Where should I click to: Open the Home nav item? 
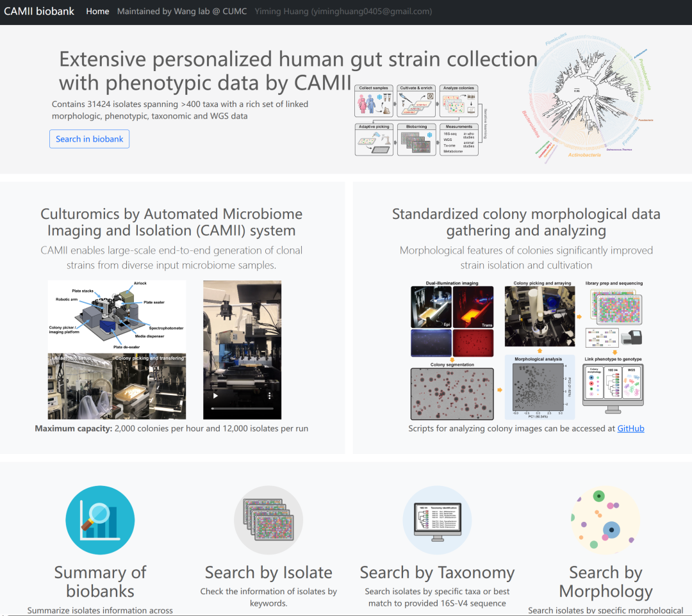97,12
